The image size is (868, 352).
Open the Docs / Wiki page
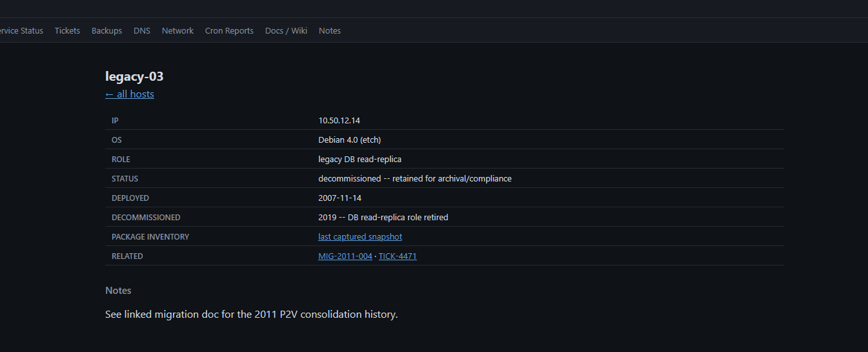tap(286, 30)
